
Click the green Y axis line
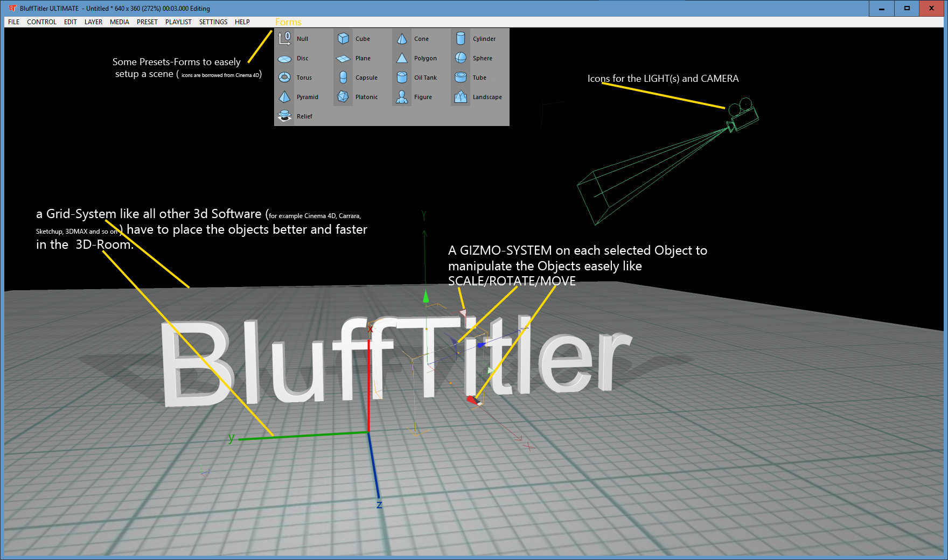(x=303, y=436)
